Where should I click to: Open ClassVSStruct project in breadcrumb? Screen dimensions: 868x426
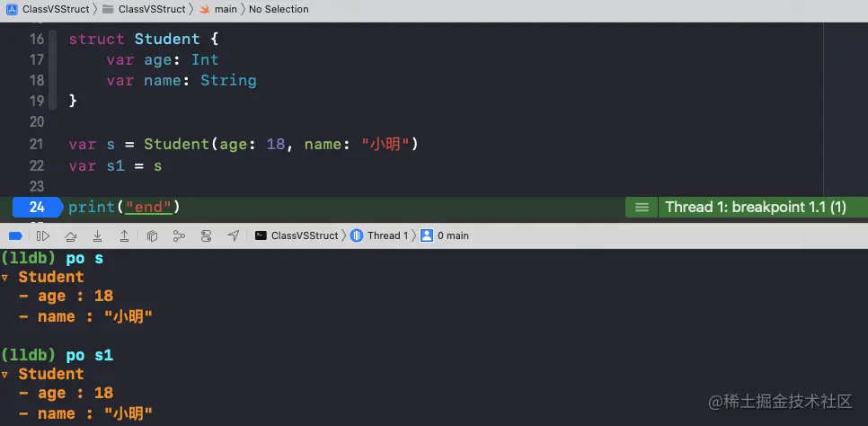pyautogui.click(x=48, y=9)
